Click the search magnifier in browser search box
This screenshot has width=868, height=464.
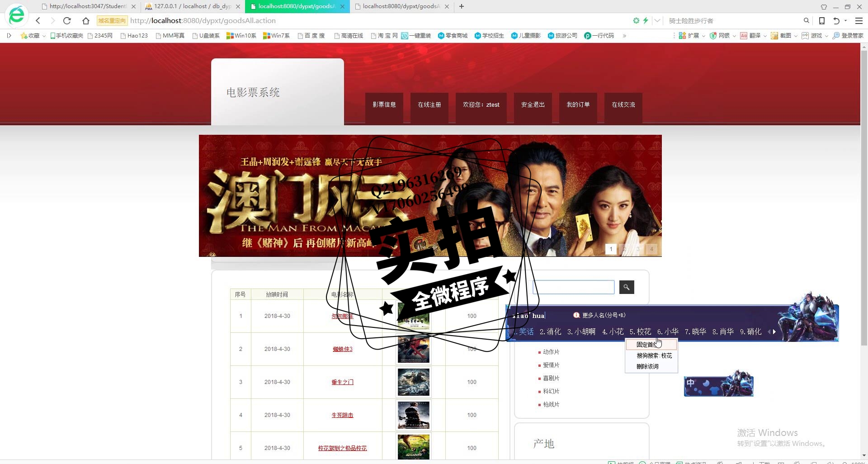pyautogui.click(x=806, y=21)
